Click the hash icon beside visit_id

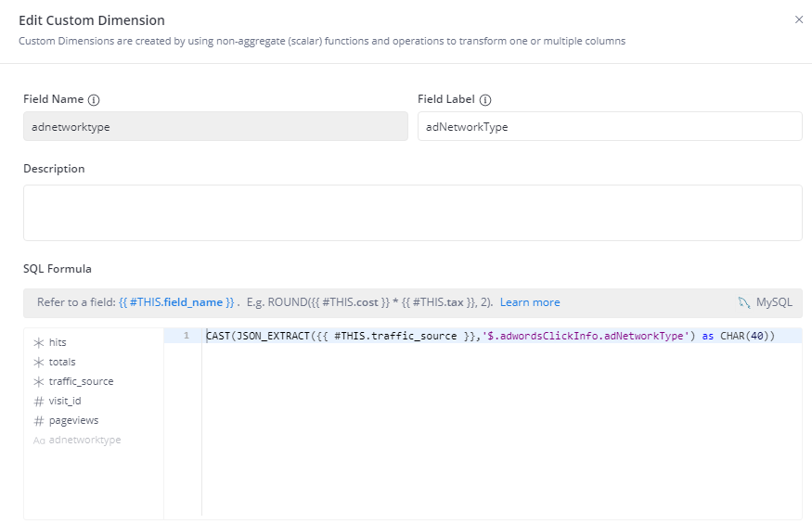coord(39,401)
